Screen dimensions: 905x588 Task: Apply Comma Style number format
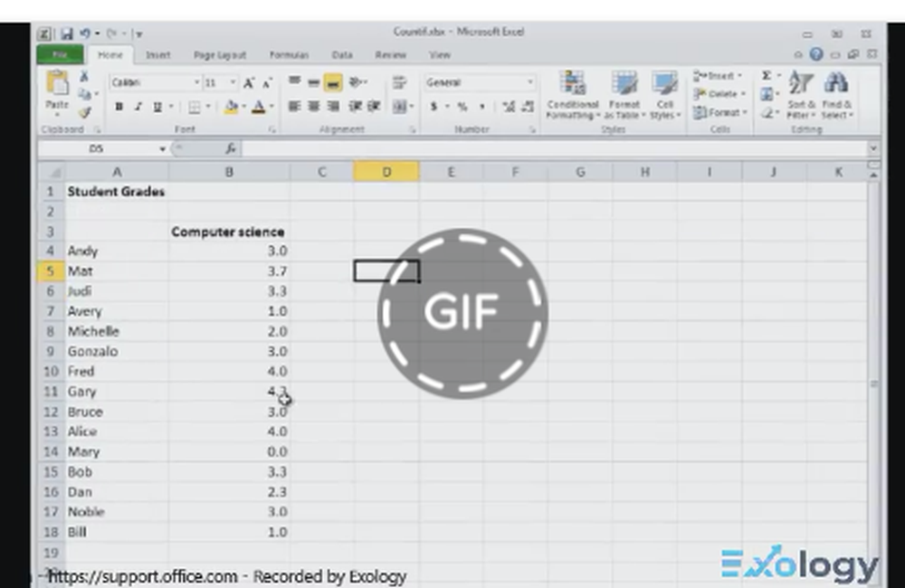pos(481,107)
